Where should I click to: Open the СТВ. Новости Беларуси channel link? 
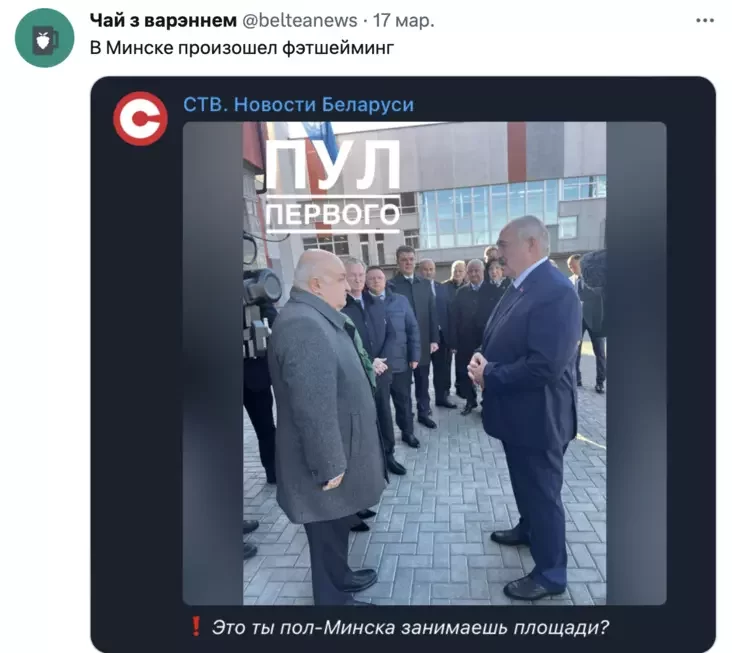(x=298, y=105)
